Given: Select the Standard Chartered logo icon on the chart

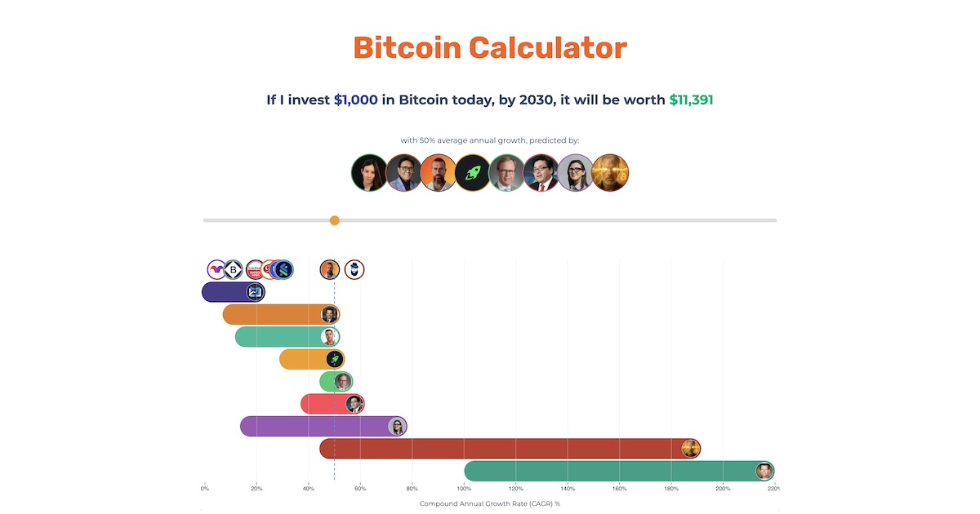Looking at the screenshot, I should 283,269.
